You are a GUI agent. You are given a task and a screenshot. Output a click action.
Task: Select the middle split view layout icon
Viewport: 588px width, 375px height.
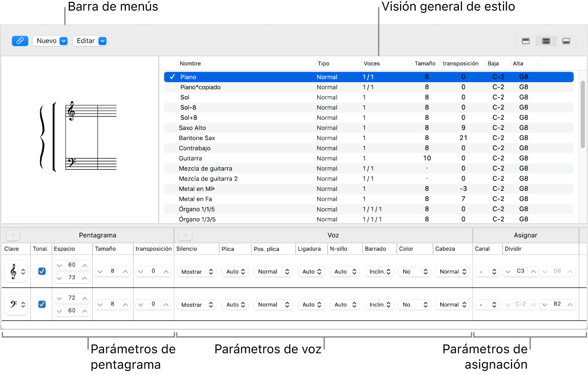[546, 41]
